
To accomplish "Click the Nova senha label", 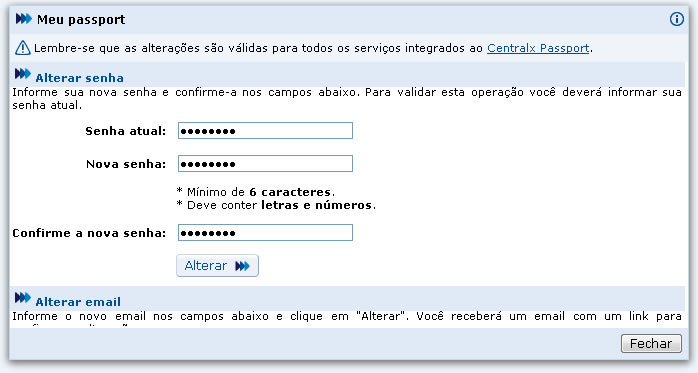I will (x=126, y=164).
